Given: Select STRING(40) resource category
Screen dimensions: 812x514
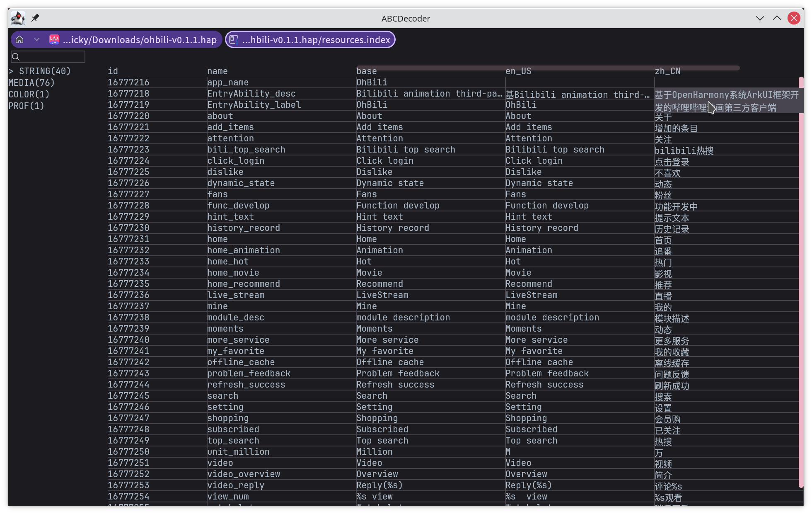Looking at the screenshot, I should [x=45, y=71].
